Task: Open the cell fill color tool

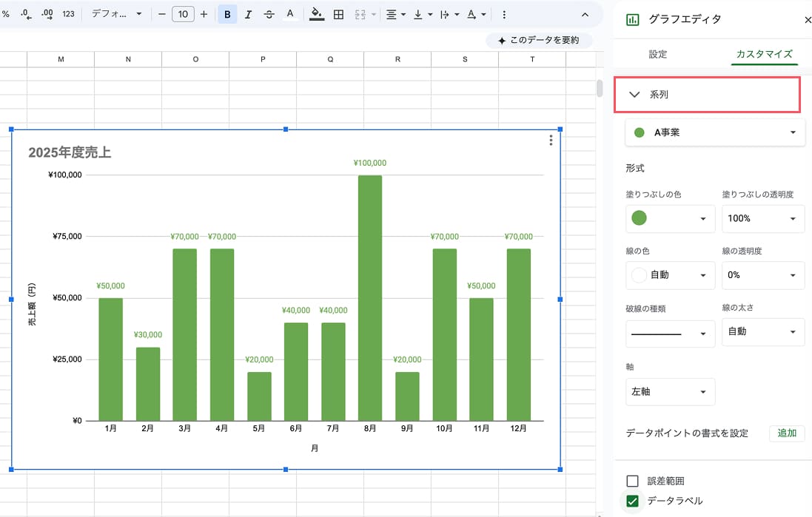Action: pos(317,14)
